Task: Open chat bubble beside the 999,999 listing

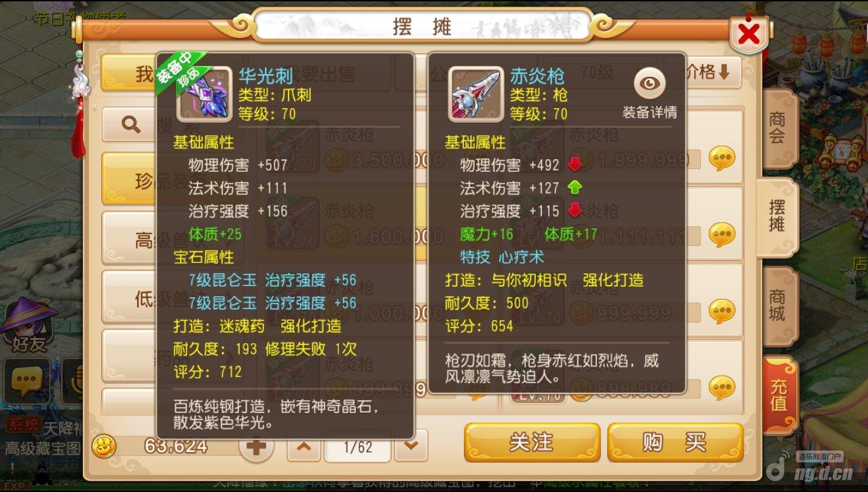Action: [x=722, y=311]
